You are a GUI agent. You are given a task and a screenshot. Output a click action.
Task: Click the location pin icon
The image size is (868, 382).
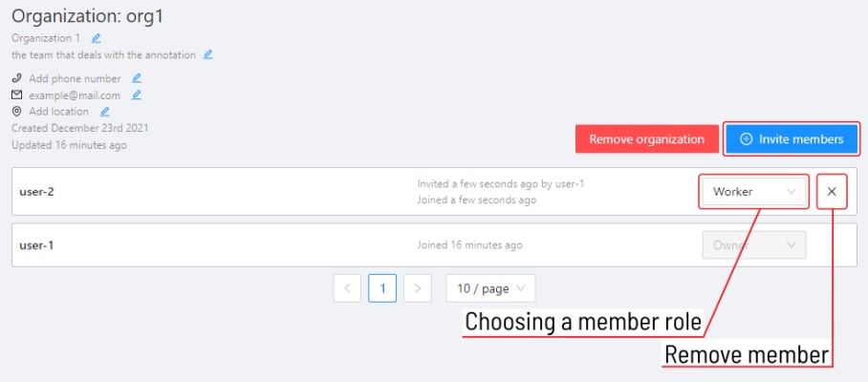pos(16,112)
